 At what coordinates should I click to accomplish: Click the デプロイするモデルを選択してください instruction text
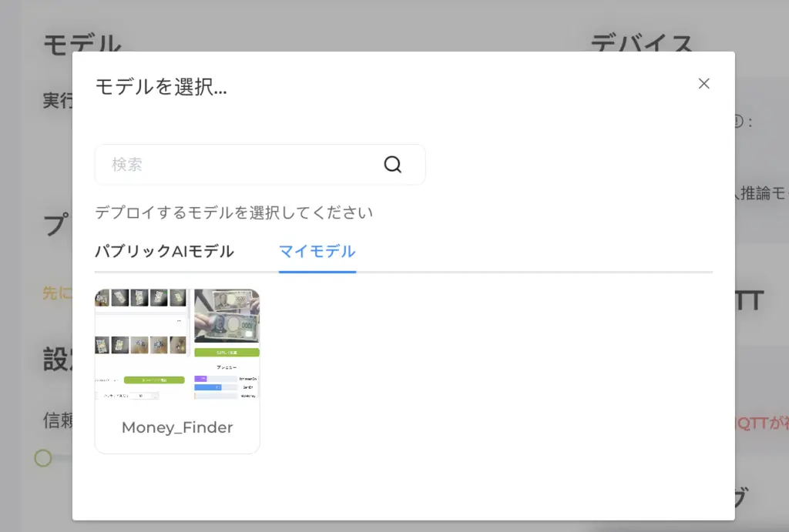point(234,212)
